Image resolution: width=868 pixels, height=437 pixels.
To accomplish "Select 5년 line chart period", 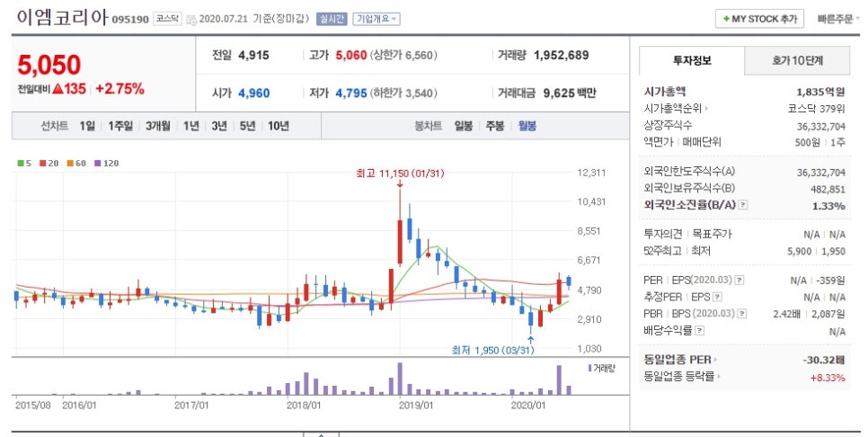I will 247,126.
